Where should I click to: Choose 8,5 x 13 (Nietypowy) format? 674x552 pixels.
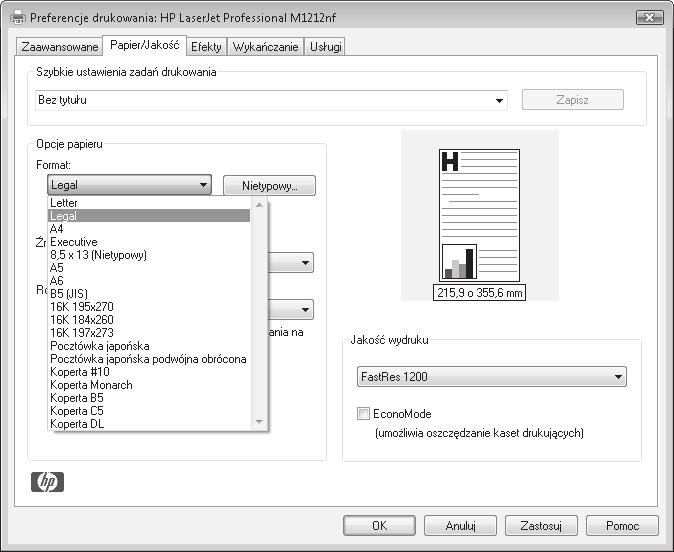149,255
